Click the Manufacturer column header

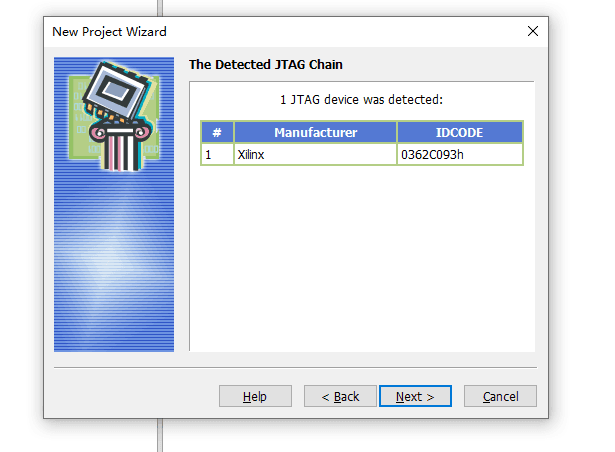pyautogui.click(x=315, y=132)
